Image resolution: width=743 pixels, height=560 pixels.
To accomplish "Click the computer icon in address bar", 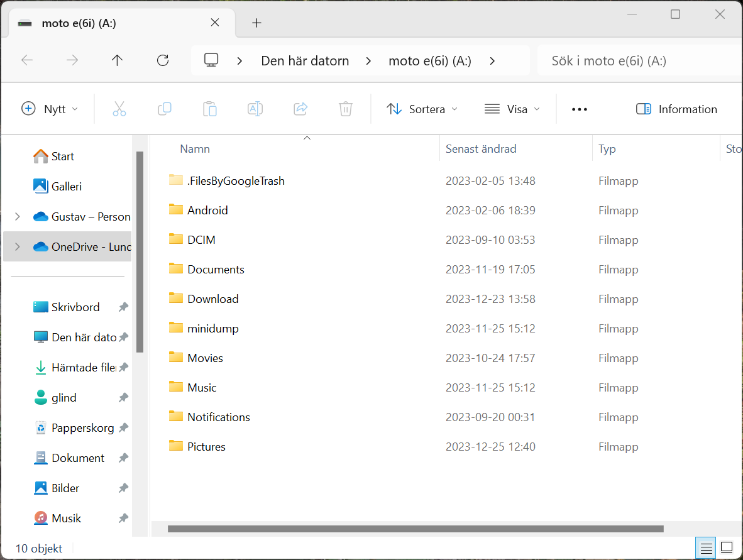I will (211, 60).
